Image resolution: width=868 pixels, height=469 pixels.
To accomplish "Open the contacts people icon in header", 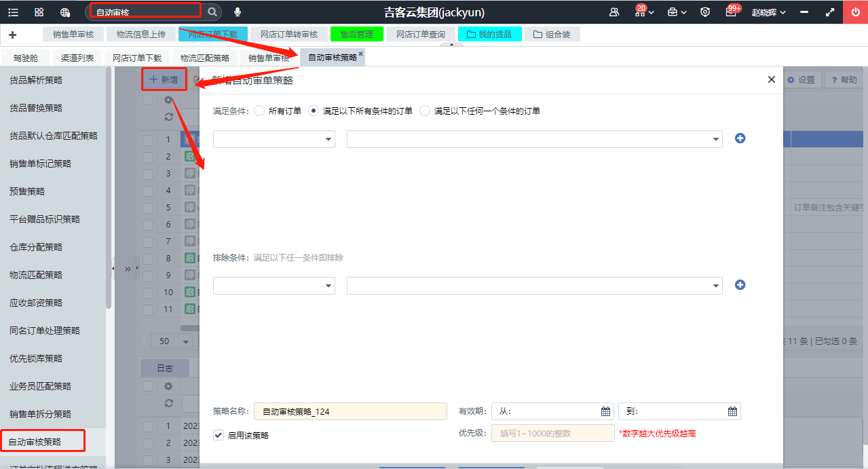I will pyautogui.click(x=614, y=12).
